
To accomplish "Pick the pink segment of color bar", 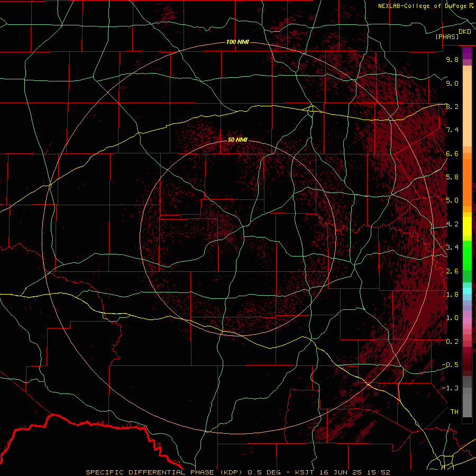I will coord(467,321).
